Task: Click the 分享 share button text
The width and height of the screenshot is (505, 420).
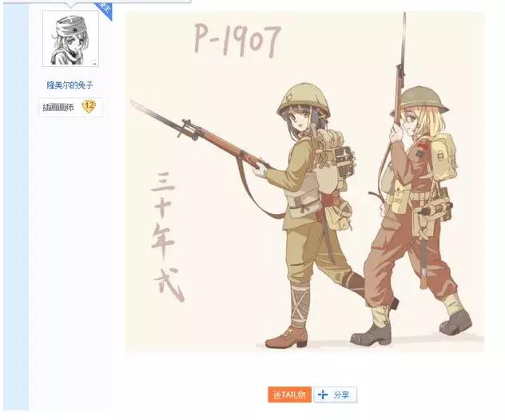Action: 341,394
